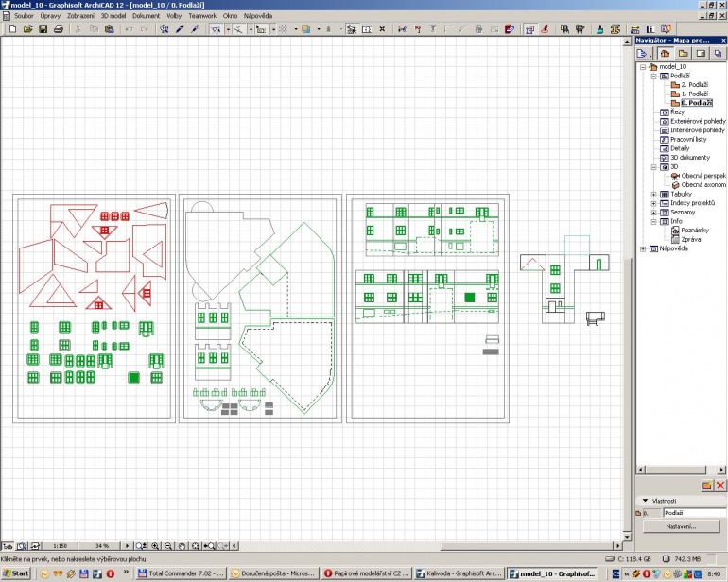Click the Windows Start button
This screenshot has width=728, height=582.
(16, 573)
